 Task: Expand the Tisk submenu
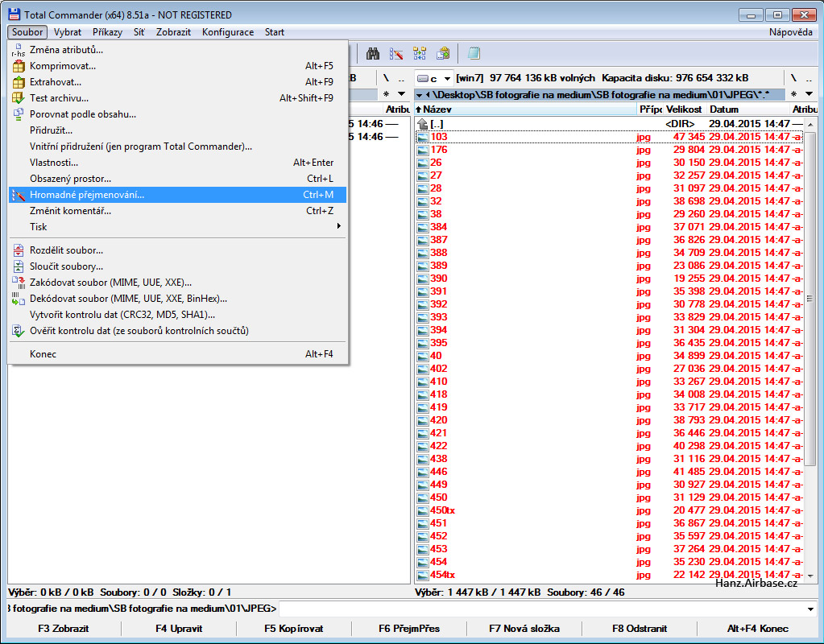pyautogui.click(x=178, y=227)
